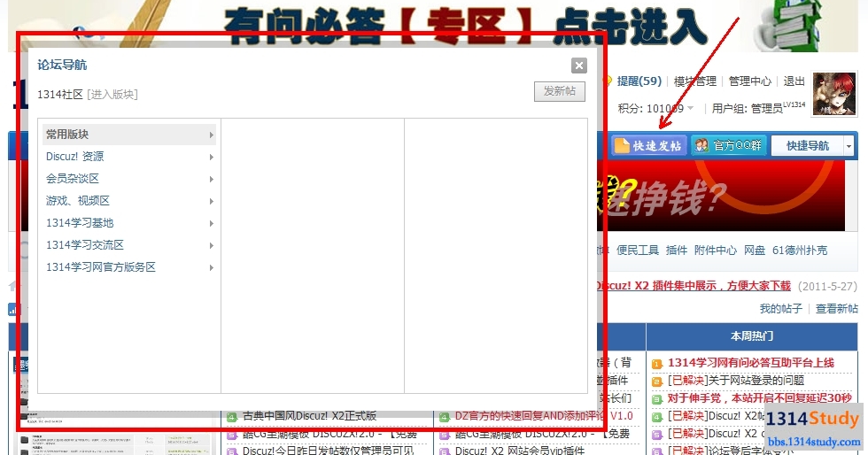The image size is (868, 455).
Task: Expand arrow beside 1314学习交流区
Action: [x=212, y=246]
